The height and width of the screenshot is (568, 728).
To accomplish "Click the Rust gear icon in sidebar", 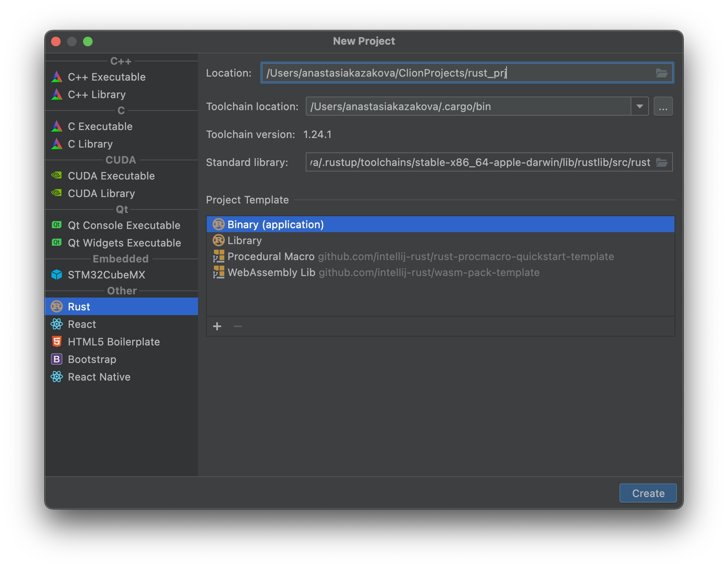I will coord(57,306).
